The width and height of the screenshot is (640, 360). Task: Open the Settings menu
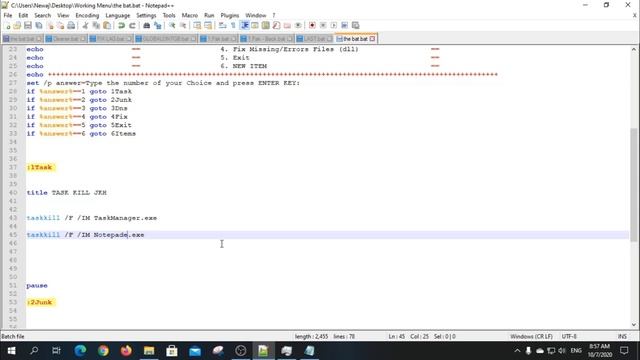click(x=146, y=15)
